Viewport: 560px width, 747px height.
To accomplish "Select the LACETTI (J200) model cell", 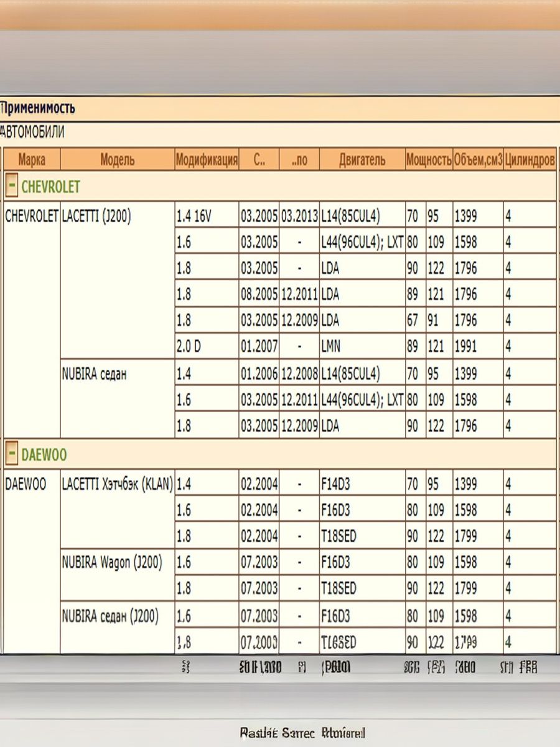I will (96, 216).
